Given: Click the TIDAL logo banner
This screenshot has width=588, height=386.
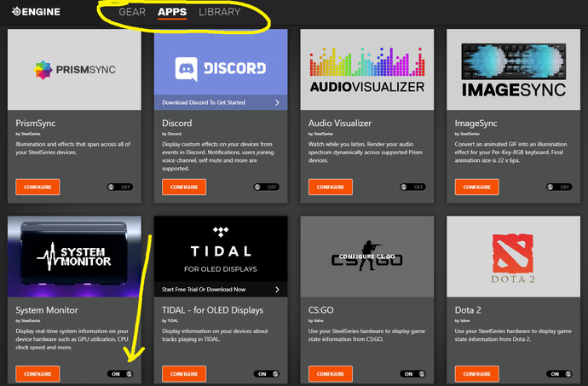Looking at the screenshot, I should click(221, 249).
